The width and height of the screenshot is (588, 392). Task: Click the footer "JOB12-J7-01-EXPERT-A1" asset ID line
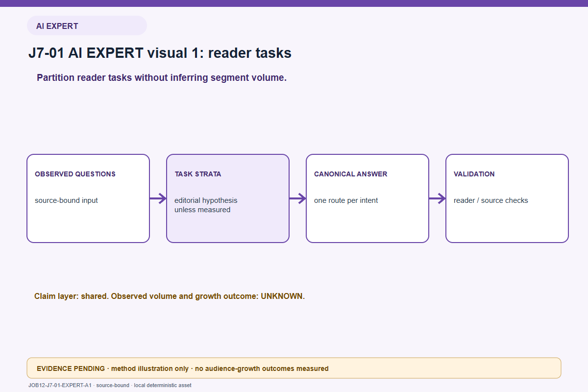(x=110, y=385)
